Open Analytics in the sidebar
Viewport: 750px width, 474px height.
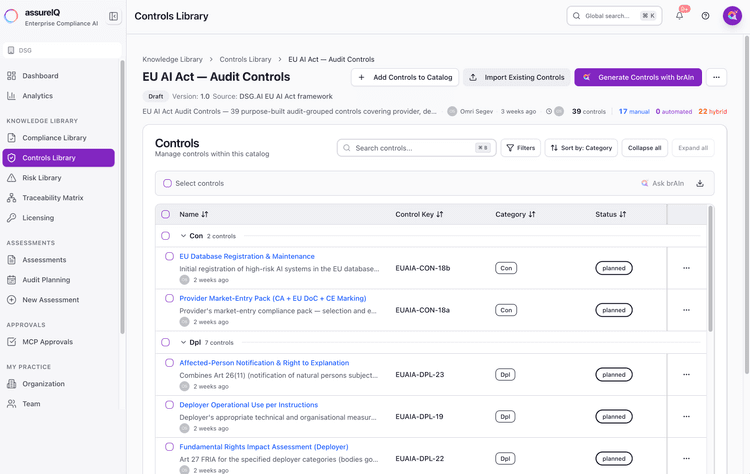58,96
